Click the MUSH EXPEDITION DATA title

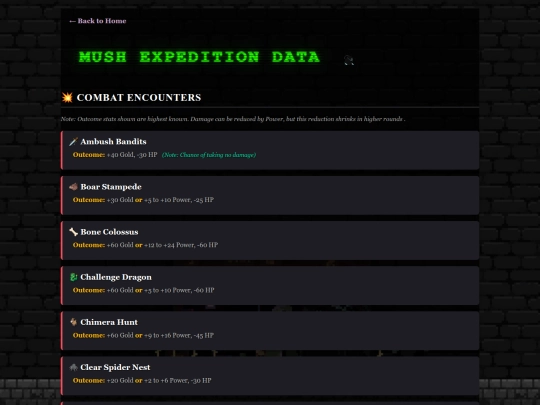tap(199, 57)
